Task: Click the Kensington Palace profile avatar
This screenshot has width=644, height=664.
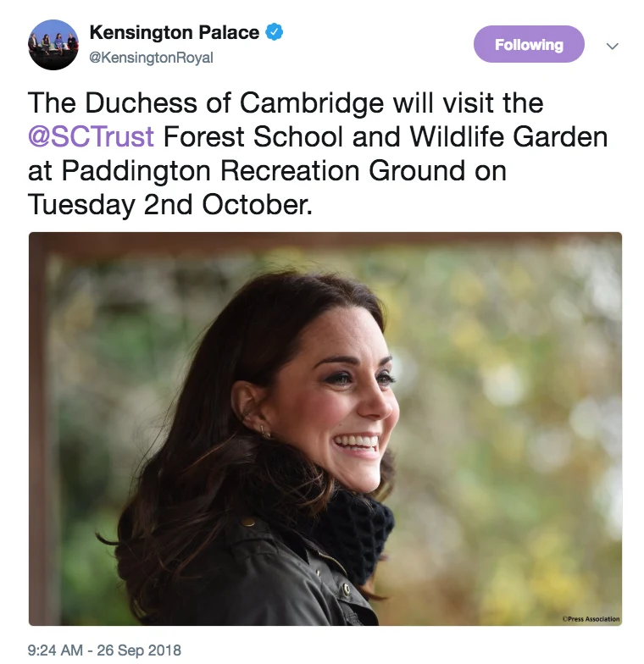Action: pyautogui.click(x=53, y=44)
